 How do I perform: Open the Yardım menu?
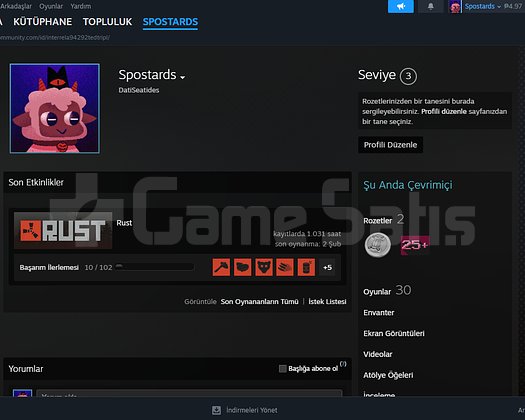(81, 6)
